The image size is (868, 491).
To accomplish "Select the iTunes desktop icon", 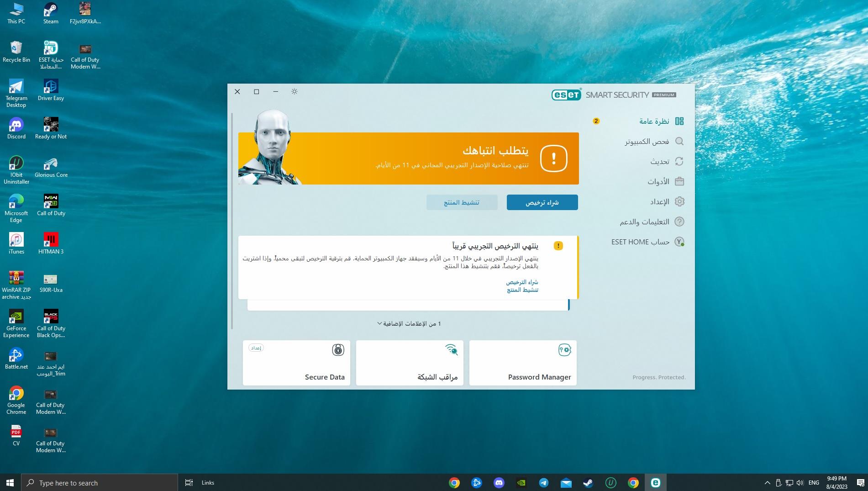I will pyautogui.click(x=16, y=243).
